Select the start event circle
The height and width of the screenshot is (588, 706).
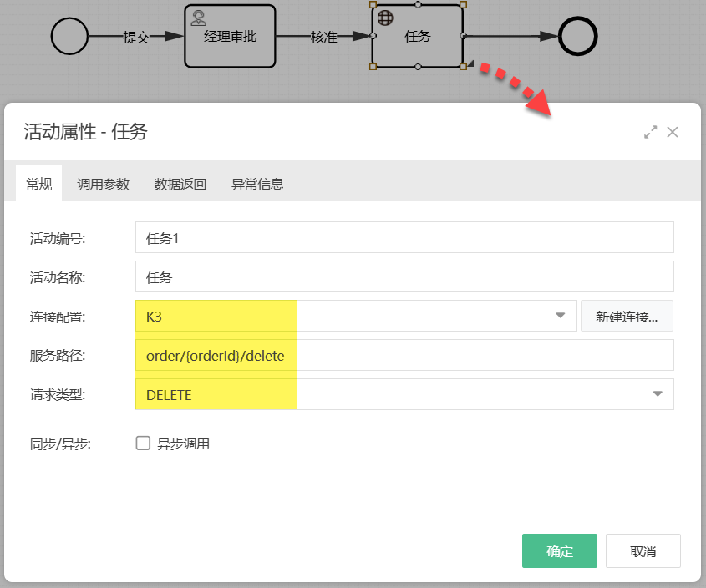69,37
